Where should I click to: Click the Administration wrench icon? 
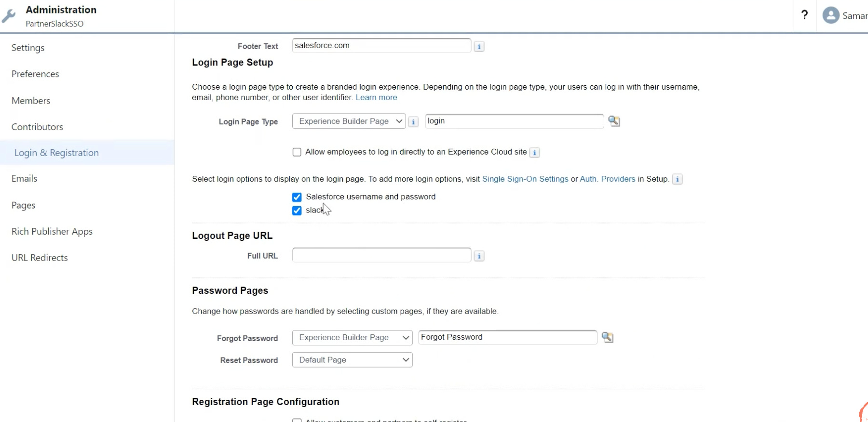pyautogui.click(x=8, y=16)
